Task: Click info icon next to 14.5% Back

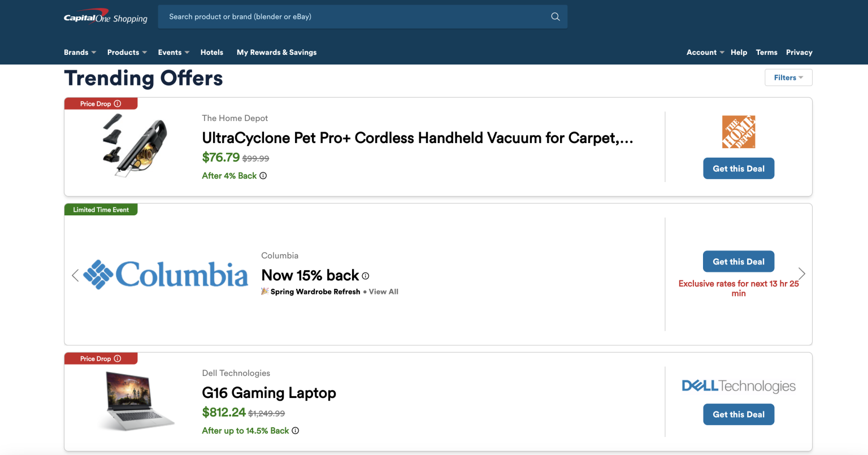Action: pos(295,431)
